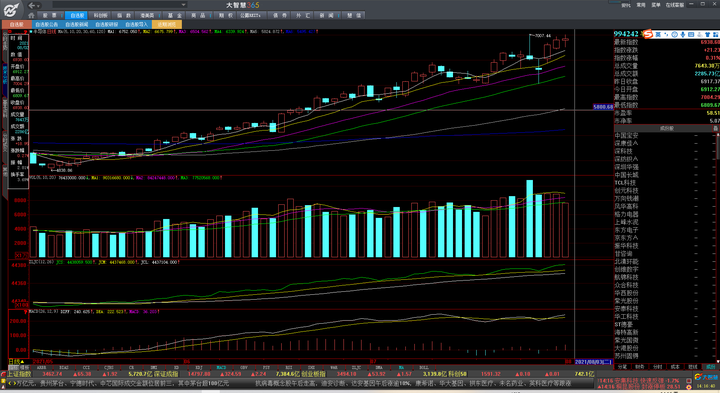Image resolution: width=720 pixels, height=393 pixels.
Task: Expand the back arrow history dropdown
Action: (38, 6)
